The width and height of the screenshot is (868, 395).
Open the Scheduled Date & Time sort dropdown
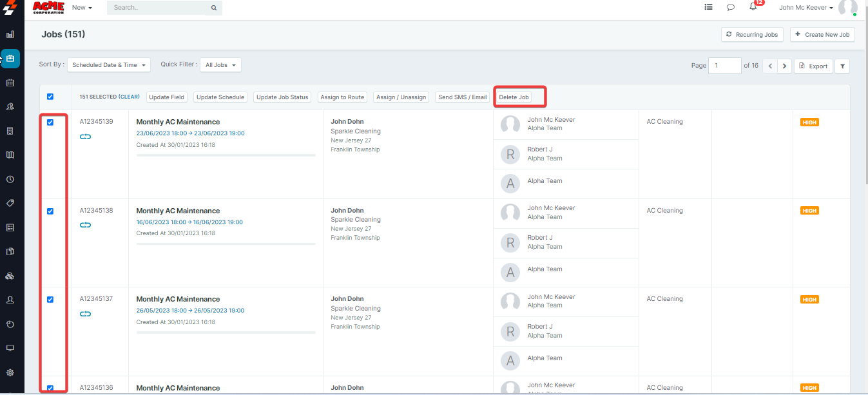click(108, 65)
